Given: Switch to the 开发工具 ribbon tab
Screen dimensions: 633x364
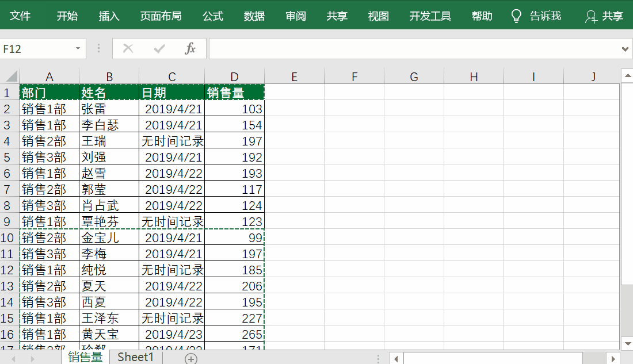Looking at the screenshot, I should 430,16.
